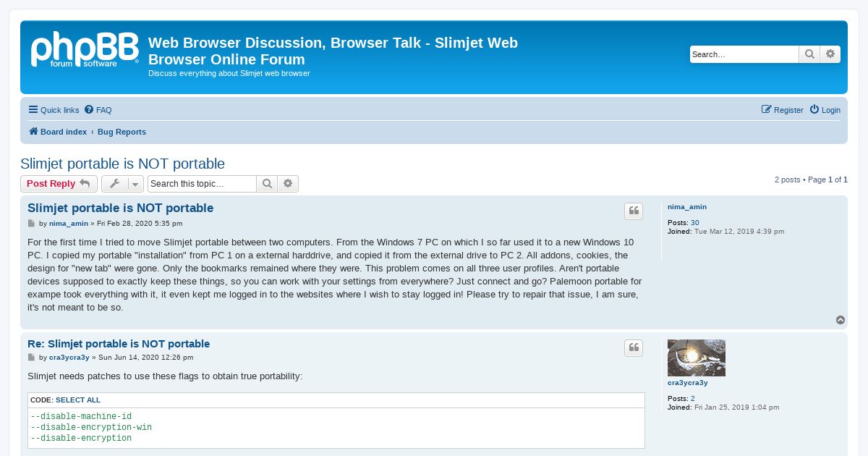Open the FAQ page
The height and width of the screenshot is (456, 868).
coord(98,110)
